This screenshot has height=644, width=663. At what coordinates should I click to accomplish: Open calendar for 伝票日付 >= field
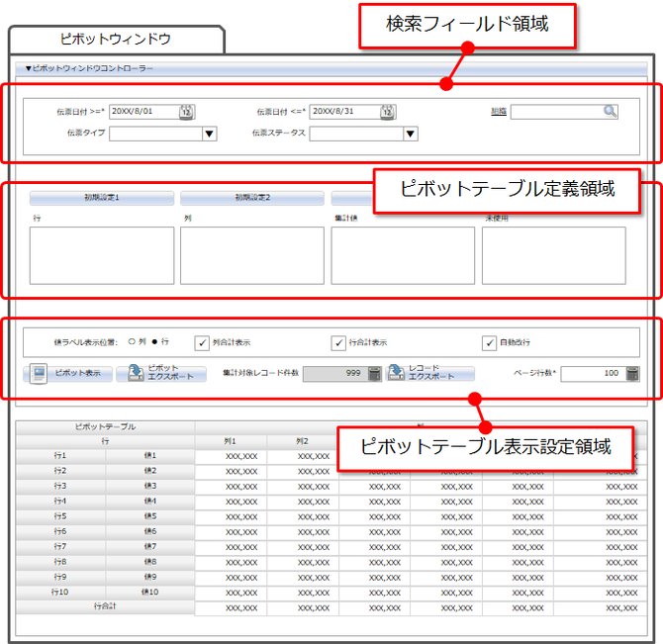pyautogui.click(x=186, y=112)
